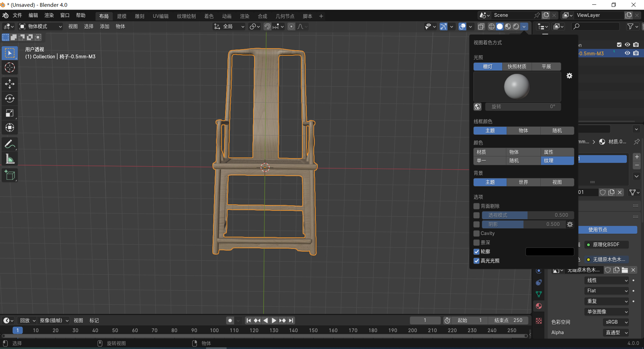This screenshot has height=349, width=644.
Task: Hide 椅子-0.5mm-M3 object with eye icon
Action: click(627, 53)
